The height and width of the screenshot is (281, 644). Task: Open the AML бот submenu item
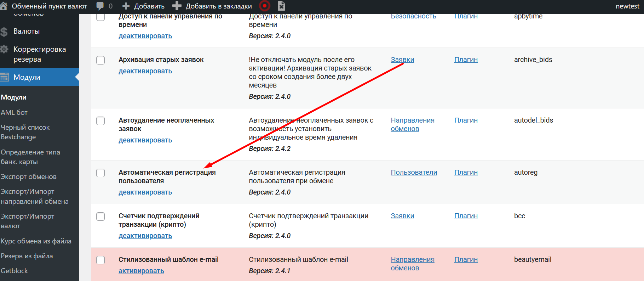pyautogui.click(x=14, y=112)
